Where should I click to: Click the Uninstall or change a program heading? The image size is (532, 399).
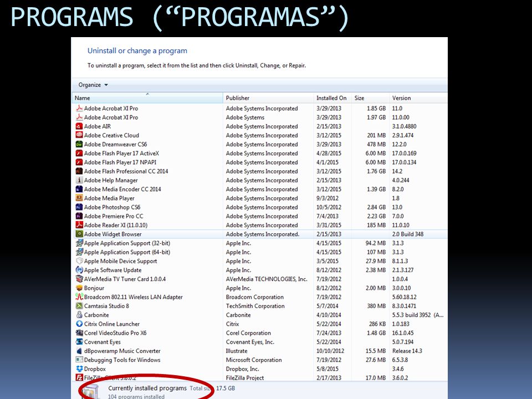pos(137,51)
